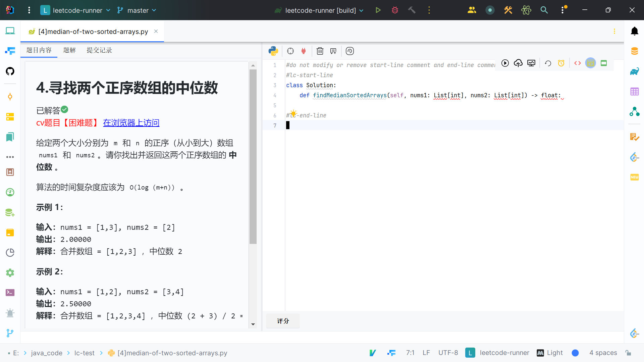Open editor tab options vertical dots
This screenshot has height=362, width=644.
tap(614, 31)
